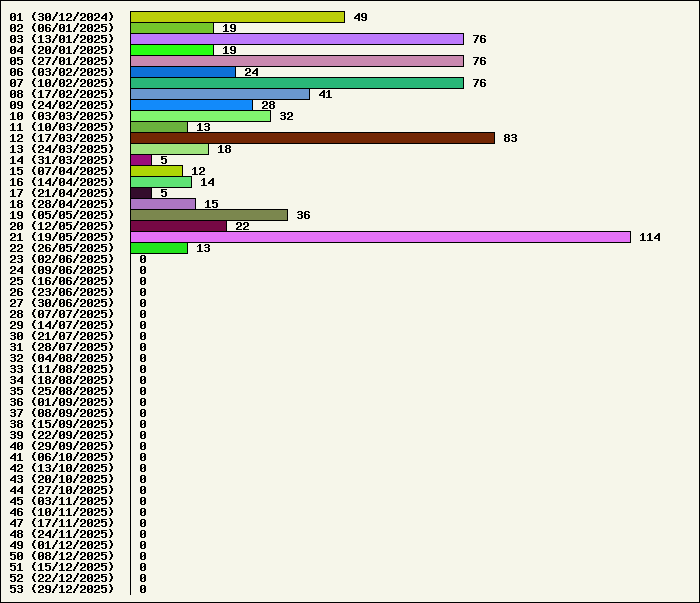
Task: Click the maroon bar valued 22
Action: [179, 226]
